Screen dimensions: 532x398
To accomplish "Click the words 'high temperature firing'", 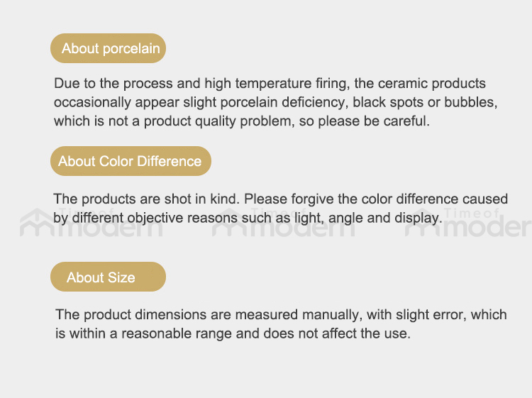I will [277, 84].
